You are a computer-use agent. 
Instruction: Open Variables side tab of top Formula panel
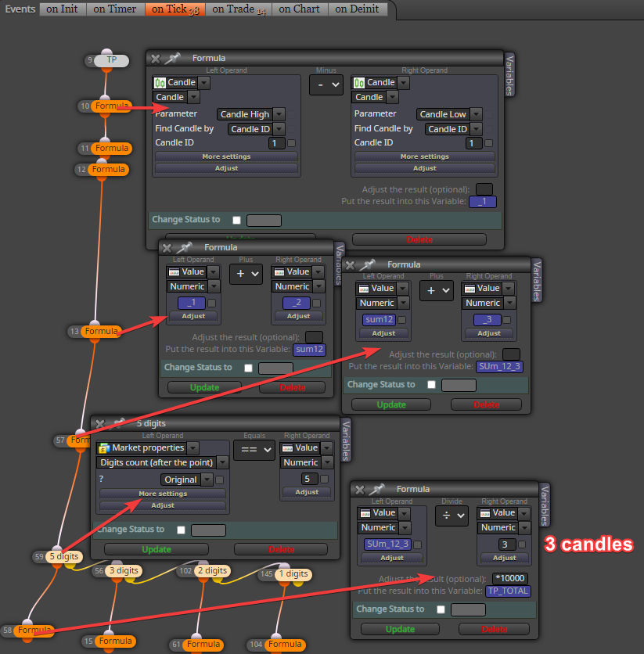(509, 74)
